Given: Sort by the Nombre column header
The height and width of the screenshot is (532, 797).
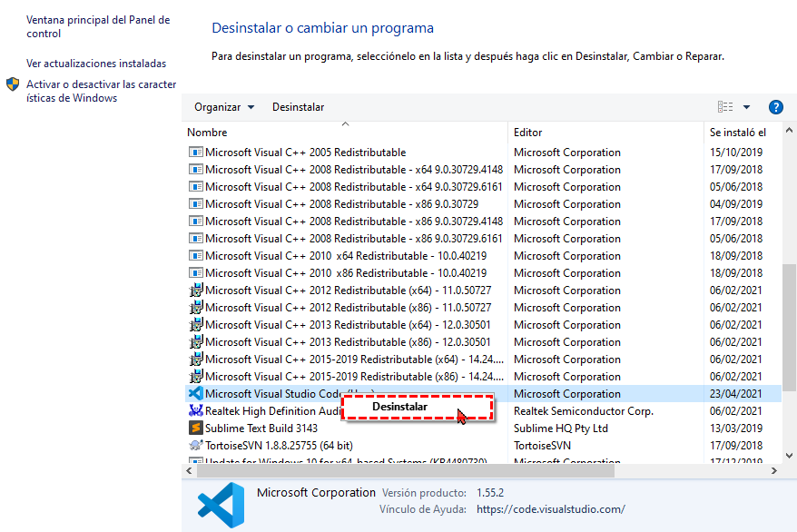Looking at the screenshot, I should coord(207,133).
